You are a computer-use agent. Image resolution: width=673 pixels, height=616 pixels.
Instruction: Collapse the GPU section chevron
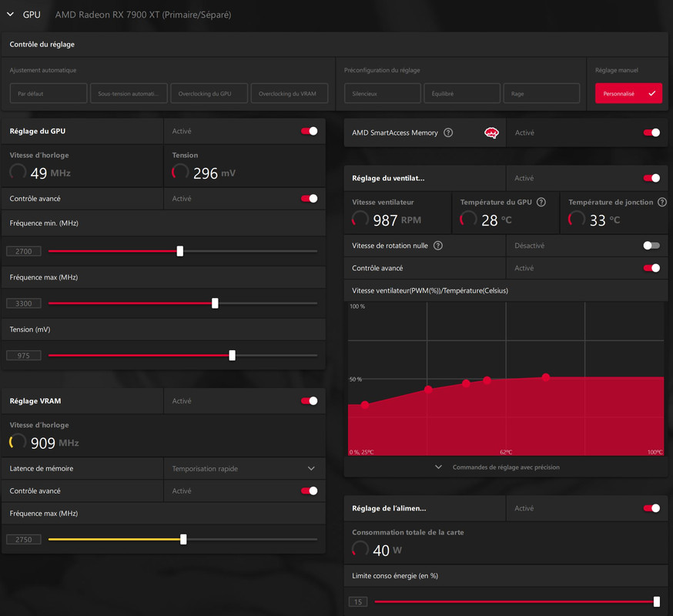(10, 15)
